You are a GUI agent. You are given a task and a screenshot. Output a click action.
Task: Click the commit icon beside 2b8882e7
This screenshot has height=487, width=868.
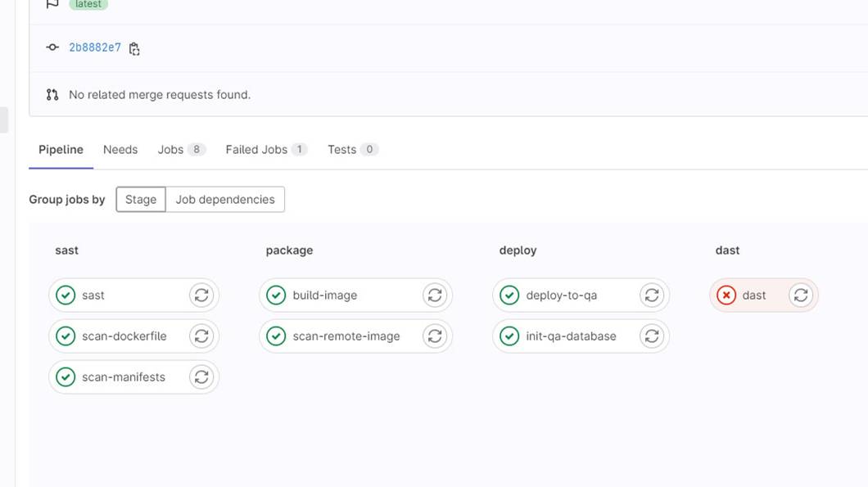coord(52,47)
